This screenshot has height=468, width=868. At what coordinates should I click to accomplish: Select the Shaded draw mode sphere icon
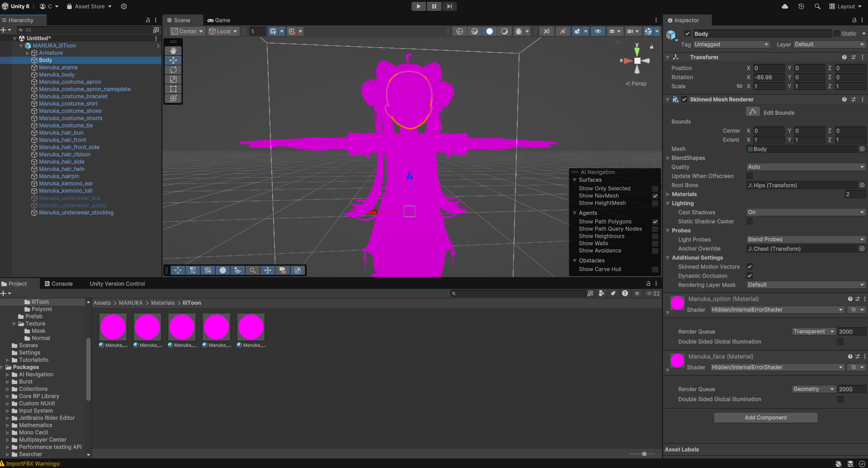click(x=490, y=31)
